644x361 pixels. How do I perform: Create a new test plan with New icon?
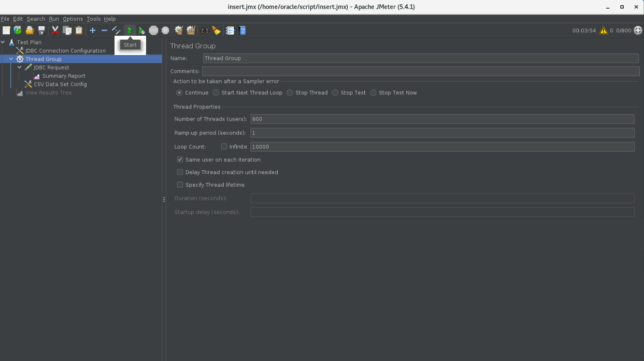pos(6,30)
